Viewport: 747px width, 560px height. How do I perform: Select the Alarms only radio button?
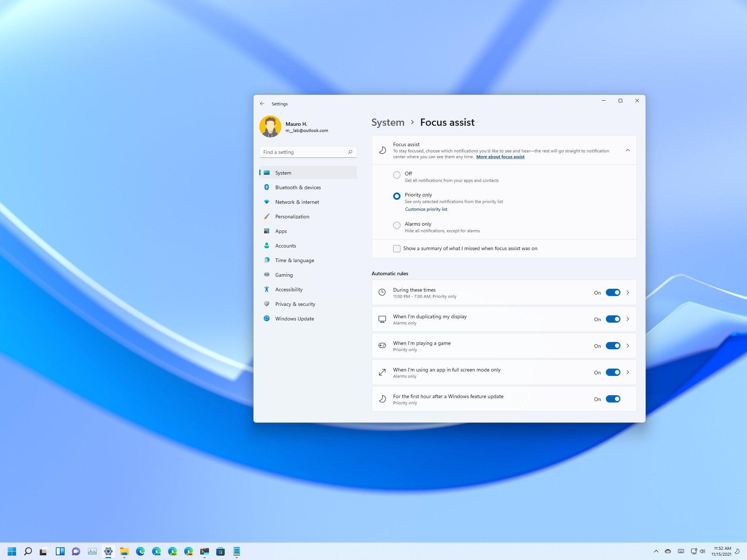coord(397,225)
